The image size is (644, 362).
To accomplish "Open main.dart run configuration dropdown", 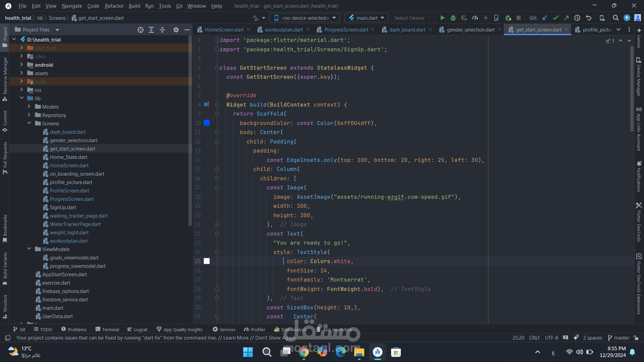I will click(367, 18).
